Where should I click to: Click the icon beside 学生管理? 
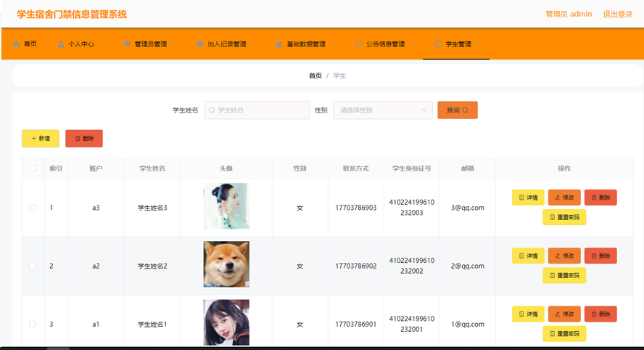438,44
